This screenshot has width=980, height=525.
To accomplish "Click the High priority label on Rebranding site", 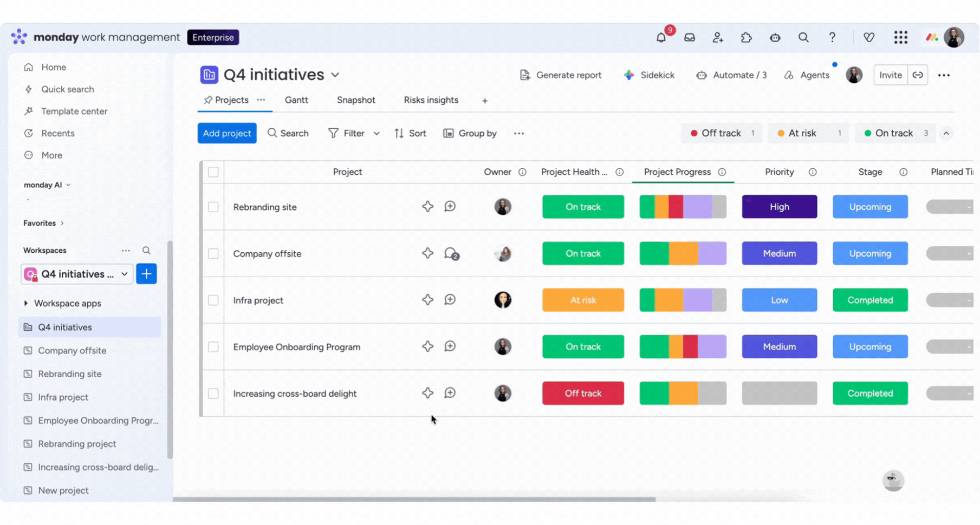I will [779, 207].
